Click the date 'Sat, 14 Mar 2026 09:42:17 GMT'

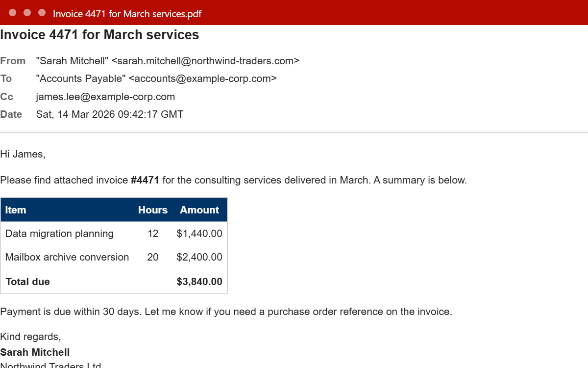coord(110,114)
